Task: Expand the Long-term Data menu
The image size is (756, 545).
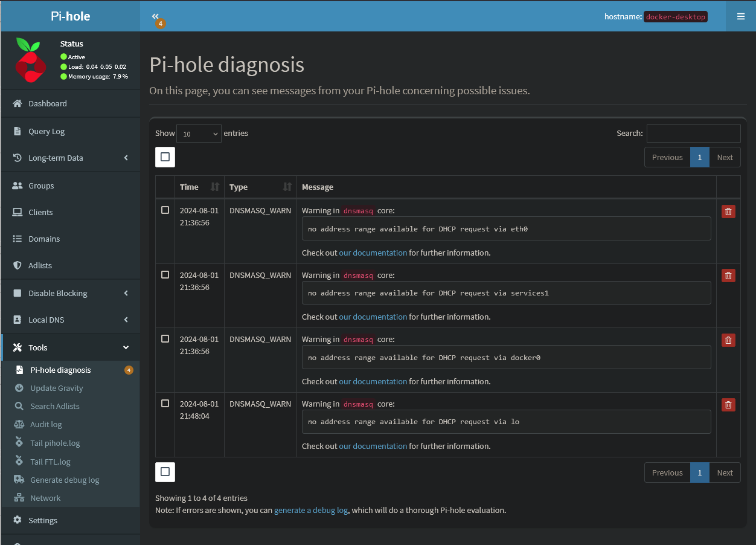Action: (57, 158)
